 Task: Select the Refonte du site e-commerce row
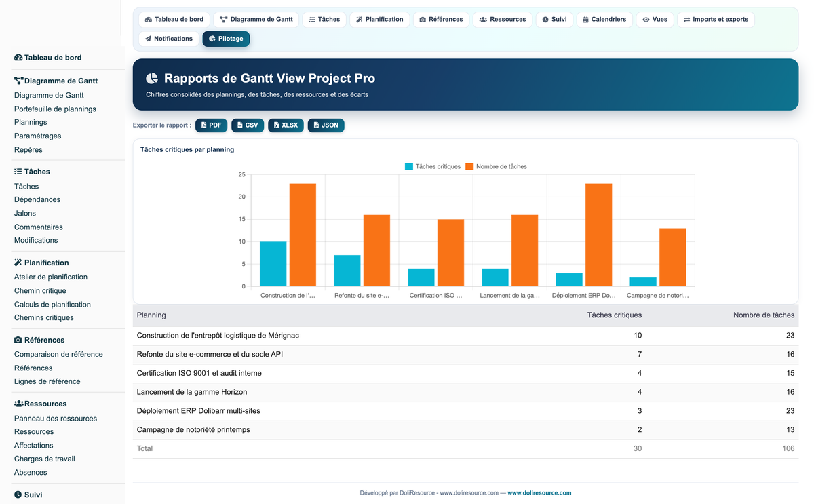click(x=465, y=355)
